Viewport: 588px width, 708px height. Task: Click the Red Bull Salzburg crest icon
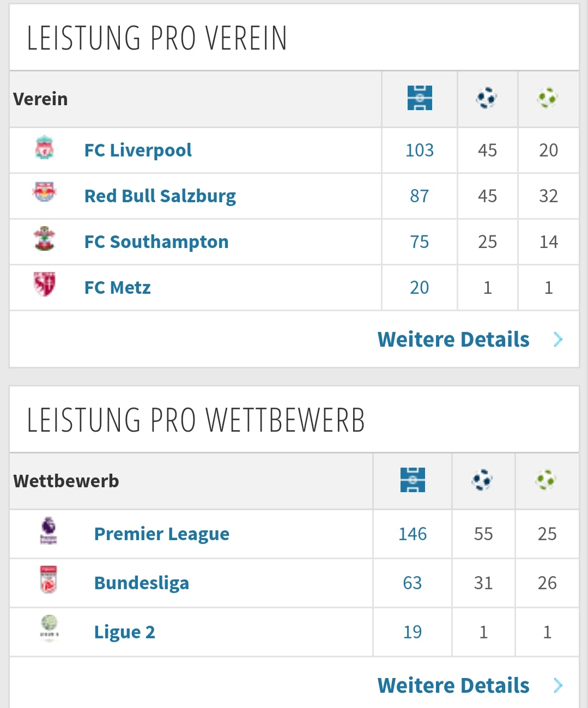(x=45, y=192)
